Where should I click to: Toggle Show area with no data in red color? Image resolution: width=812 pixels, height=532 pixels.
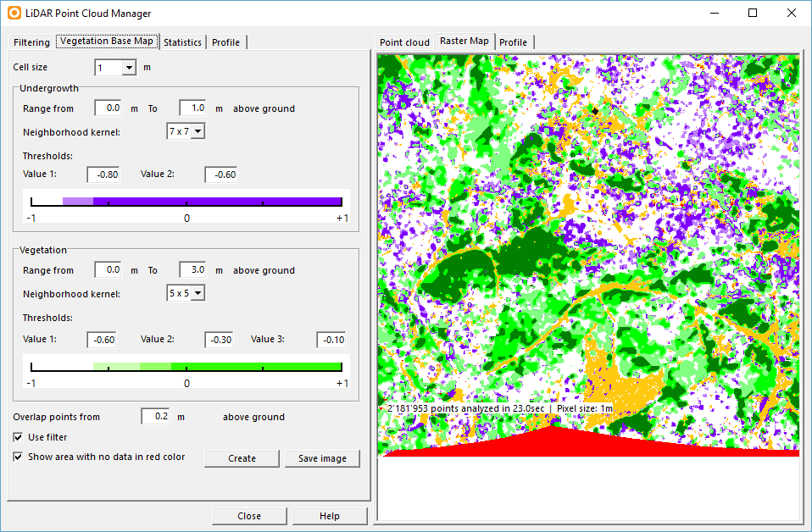pyautogui.click(x=18, y=457)
